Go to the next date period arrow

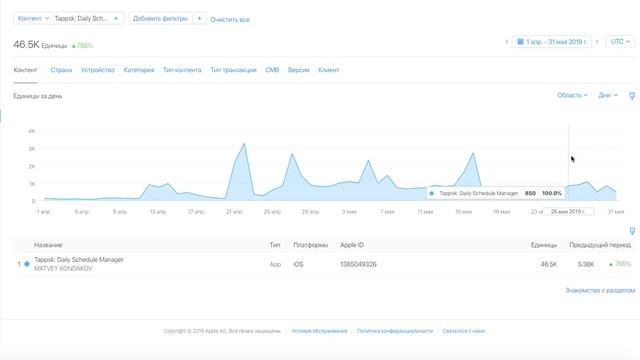coord(597,42)
